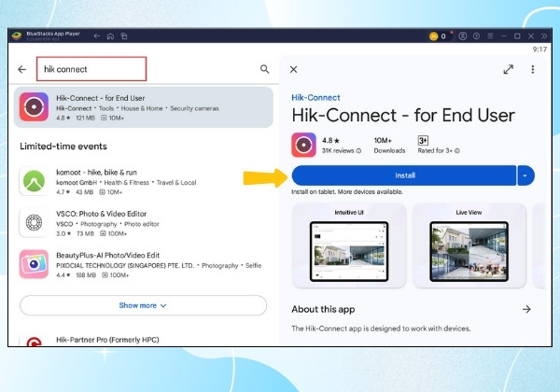This screenshot has width=560, height=392.
Task: Open Install button dropdown arrow
Action: coord(525,175)
